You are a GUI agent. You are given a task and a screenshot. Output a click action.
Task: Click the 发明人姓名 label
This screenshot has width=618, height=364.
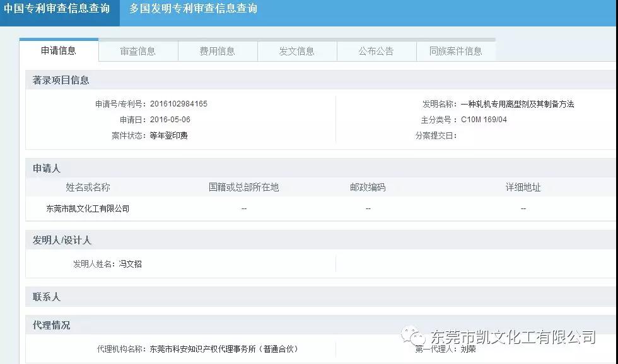[94, 264]
